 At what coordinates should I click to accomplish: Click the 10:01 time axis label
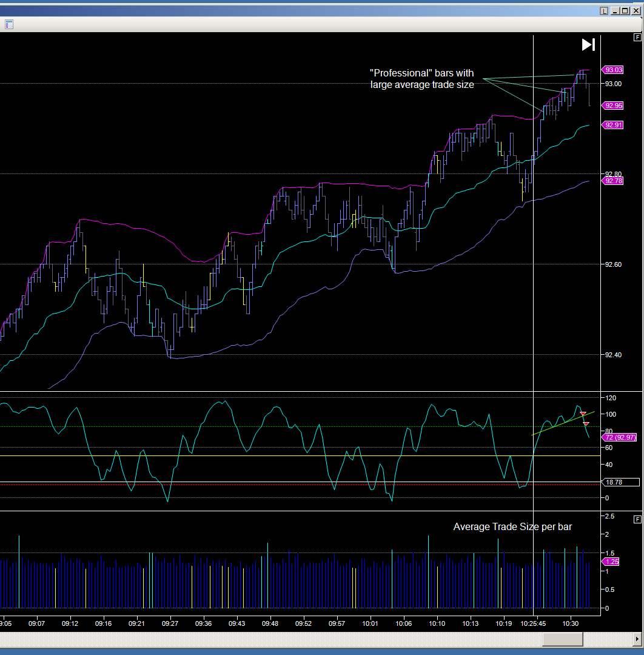tap(370, 623)
